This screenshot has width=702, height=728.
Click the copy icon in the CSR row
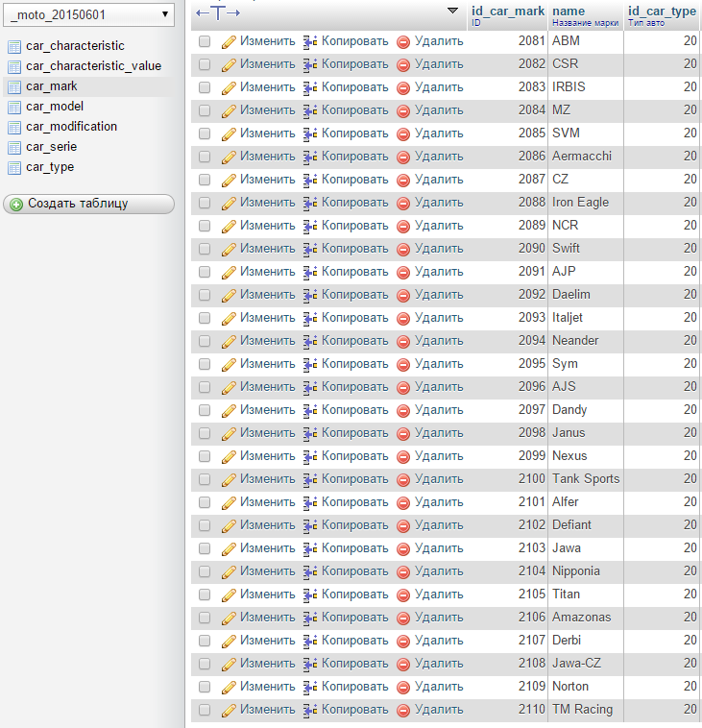tap(310, 65)
